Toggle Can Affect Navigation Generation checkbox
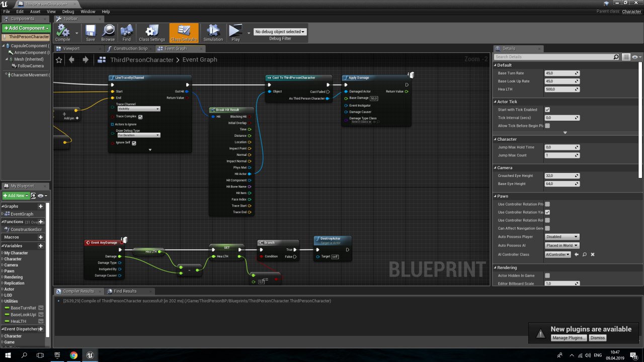Viewport: 644px width, 362px height. (547, 228)
